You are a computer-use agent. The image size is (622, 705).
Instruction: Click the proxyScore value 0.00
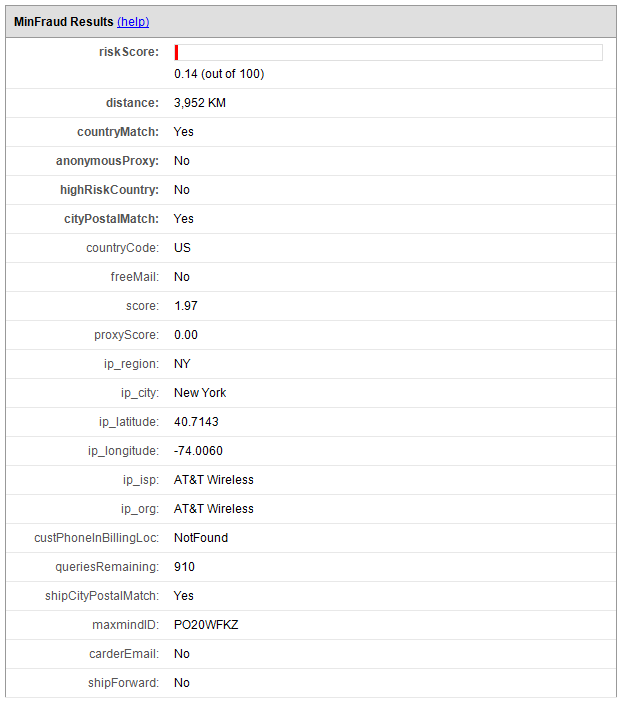click(186, 335)
